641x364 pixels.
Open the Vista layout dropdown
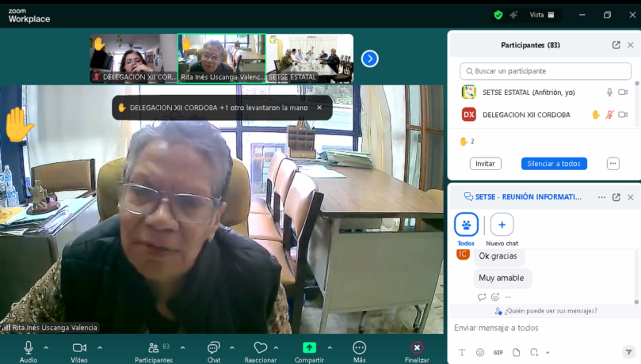544,15
